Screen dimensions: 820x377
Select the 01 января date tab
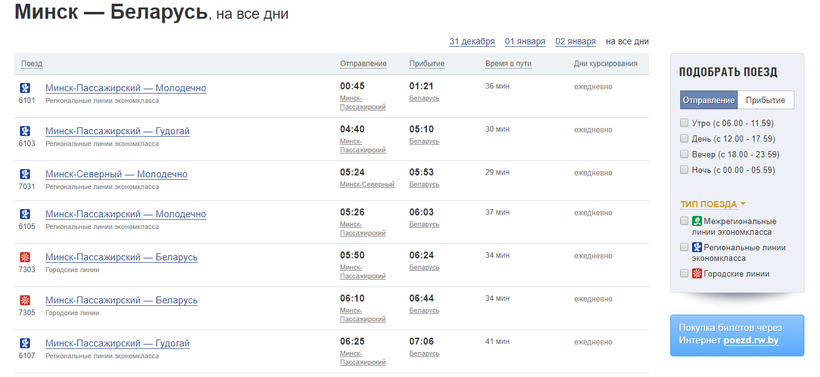(x=525, y=41)
